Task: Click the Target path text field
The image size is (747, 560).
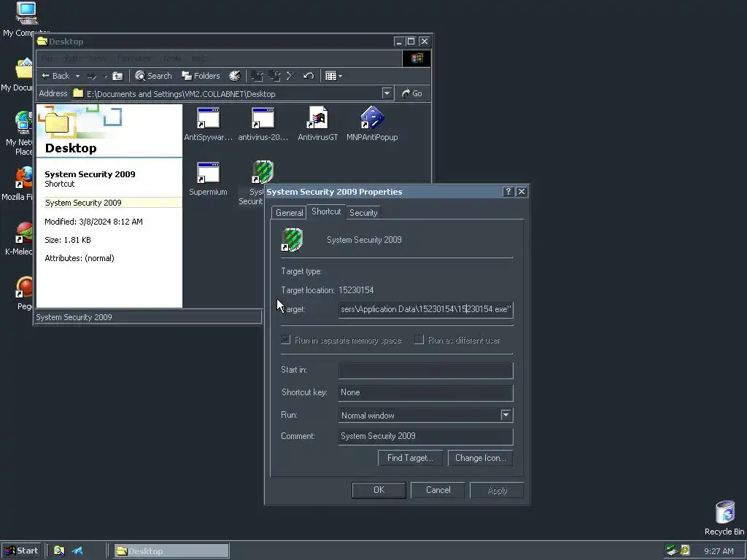Action: [425, 309]
